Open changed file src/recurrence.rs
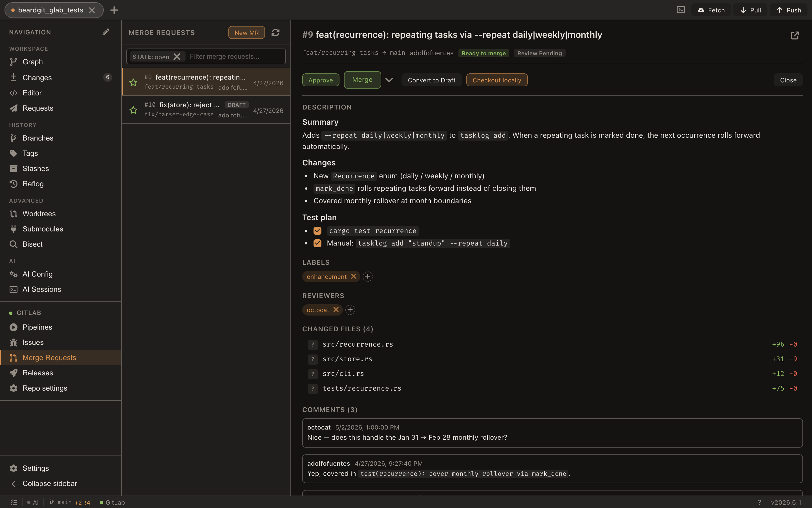 click(552, 344)
